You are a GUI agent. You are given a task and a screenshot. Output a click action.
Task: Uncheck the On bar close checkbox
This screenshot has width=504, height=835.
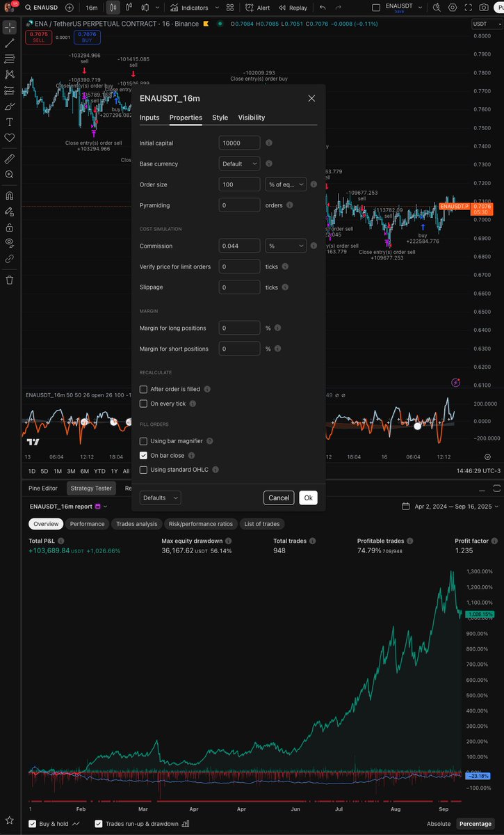(x=144, y=456)
